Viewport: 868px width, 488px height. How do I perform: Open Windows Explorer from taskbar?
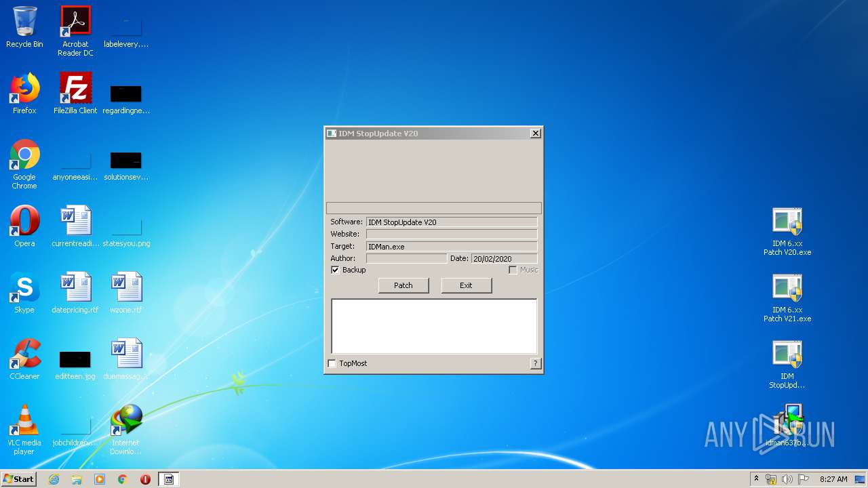77,479
